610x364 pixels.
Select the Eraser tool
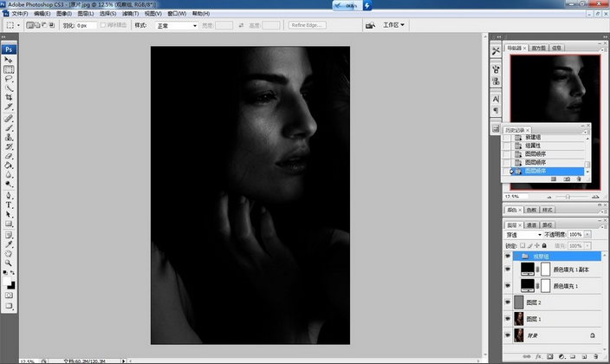click(9, 156)
